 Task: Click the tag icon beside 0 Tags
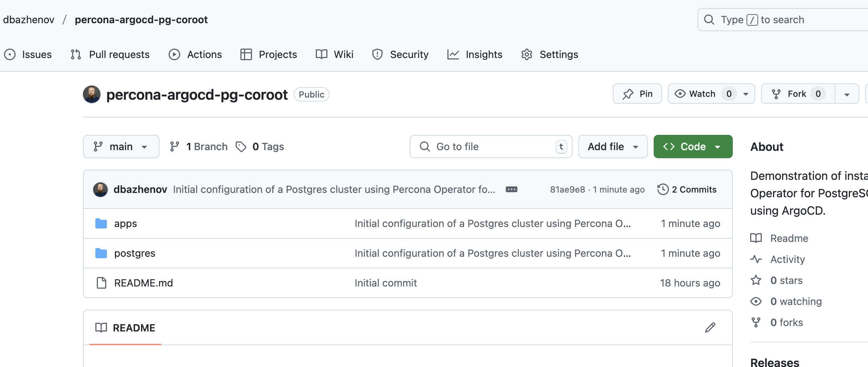[241, 147]
